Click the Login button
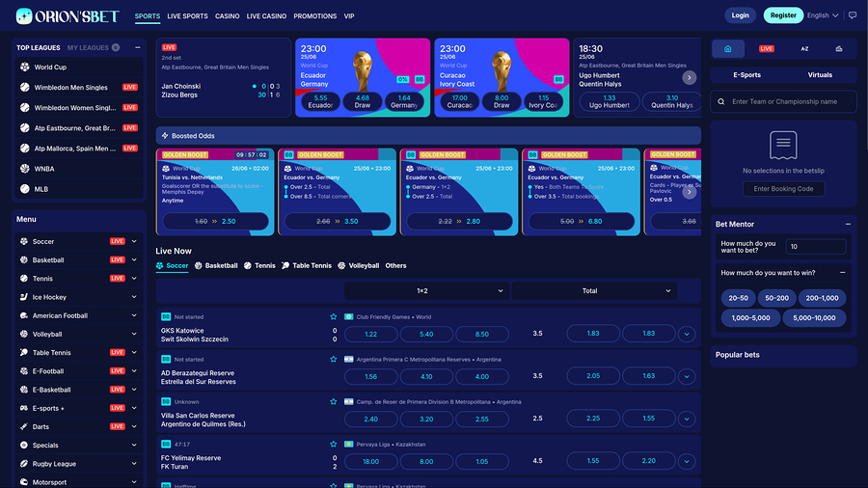Image resolution: width=868 pixels, height=488 pixels. (x=740, y=15)
